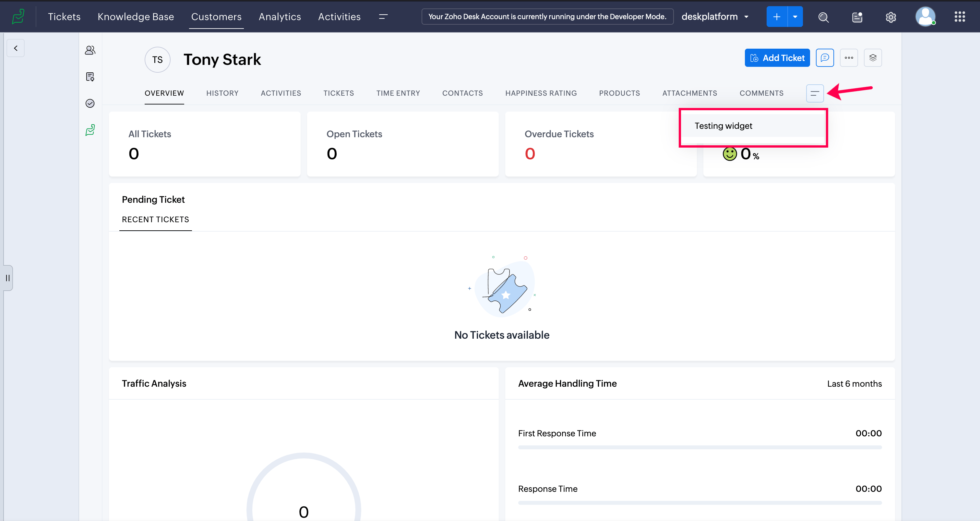Open green Zoho Desk widget sidebar icon
The width and height of the screenshot is (980, 521).
pos(90,130)
